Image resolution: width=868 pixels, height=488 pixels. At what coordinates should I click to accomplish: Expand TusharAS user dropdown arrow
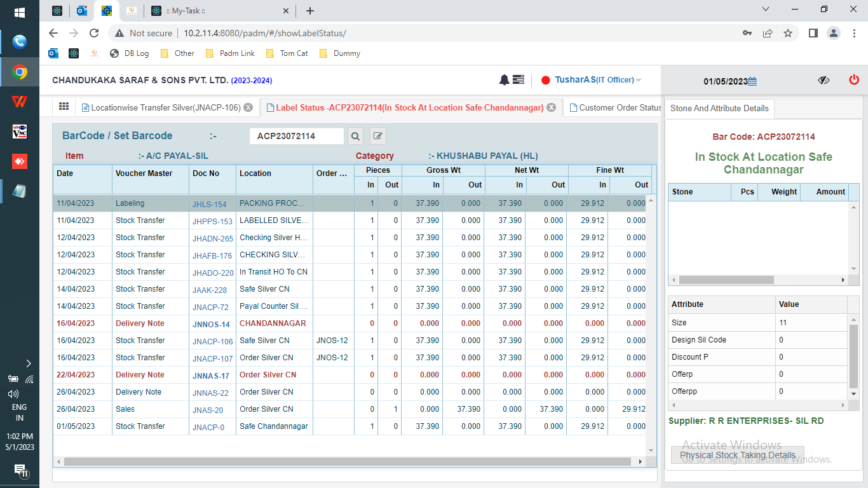point(639,81)
